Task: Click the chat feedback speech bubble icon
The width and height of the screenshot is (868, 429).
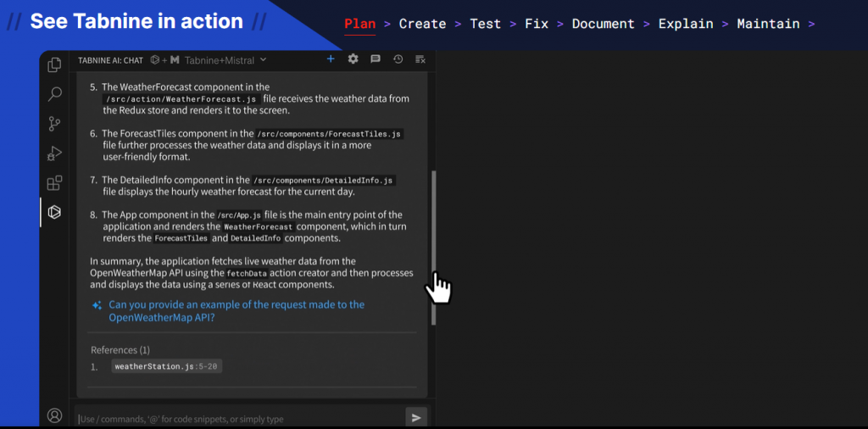Action: coord(376,59)
